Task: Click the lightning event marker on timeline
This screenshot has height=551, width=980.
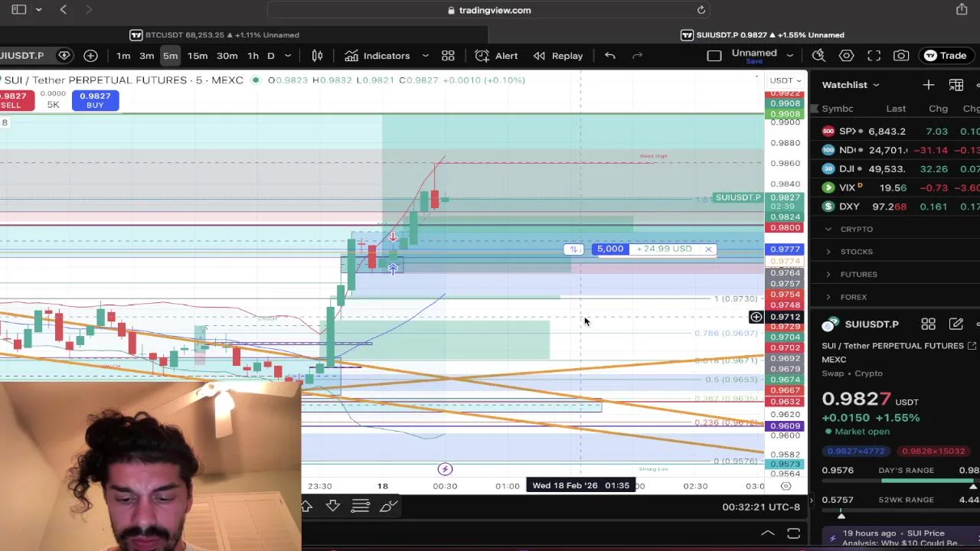Action: tap(445, 469)
